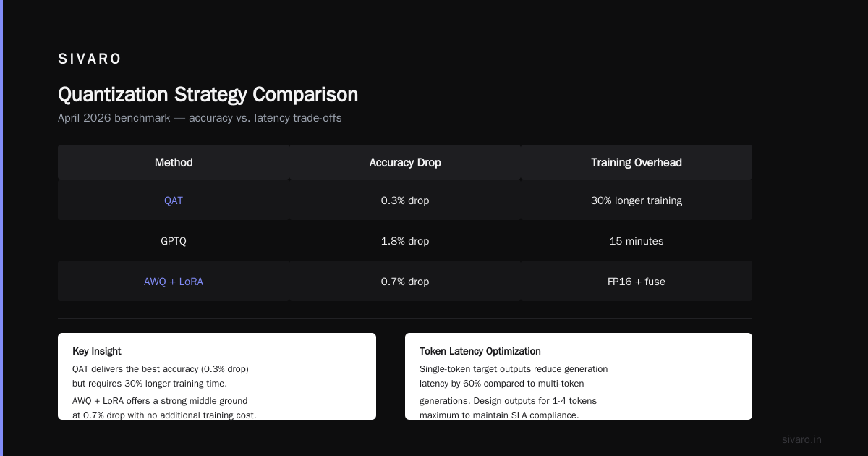
Task: Select the Quantization Strategy Comparison title
Action: pos(208,95)
